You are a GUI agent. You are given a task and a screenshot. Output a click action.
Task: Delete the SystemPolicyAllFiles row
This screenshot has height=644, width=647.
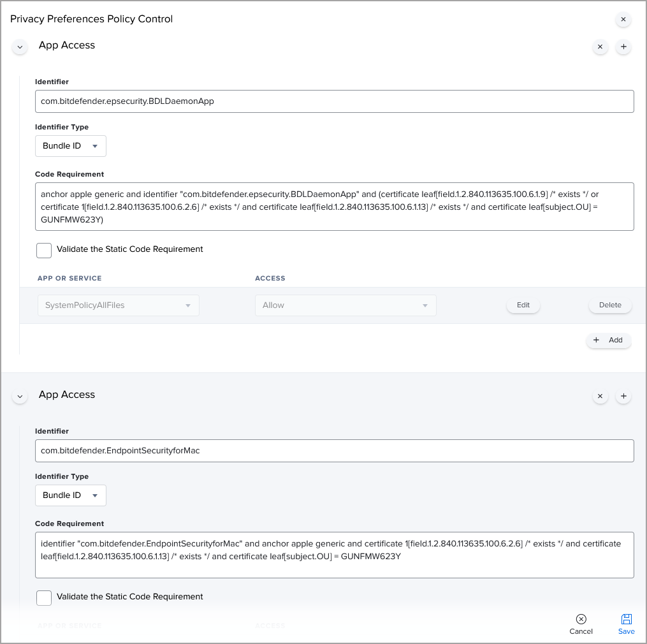609,305
